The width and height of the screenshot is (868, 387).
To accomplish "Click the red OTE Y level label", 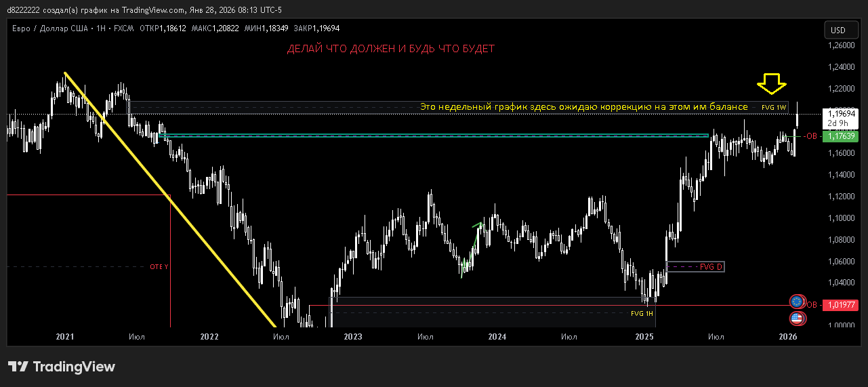I will (x=159, y=267).
